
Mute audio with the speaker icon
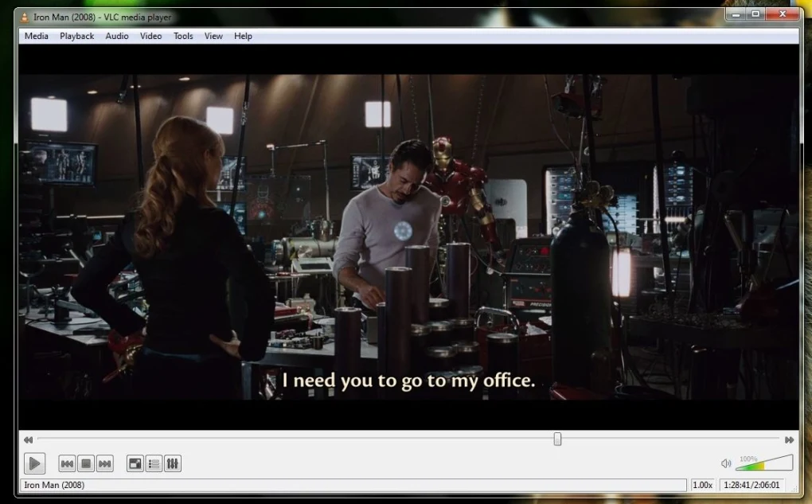tap(726, 463)
